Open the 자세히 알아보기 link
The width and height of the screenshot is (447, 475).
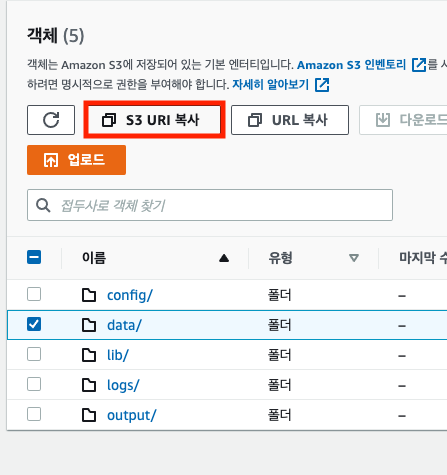[x=271, y=85]
